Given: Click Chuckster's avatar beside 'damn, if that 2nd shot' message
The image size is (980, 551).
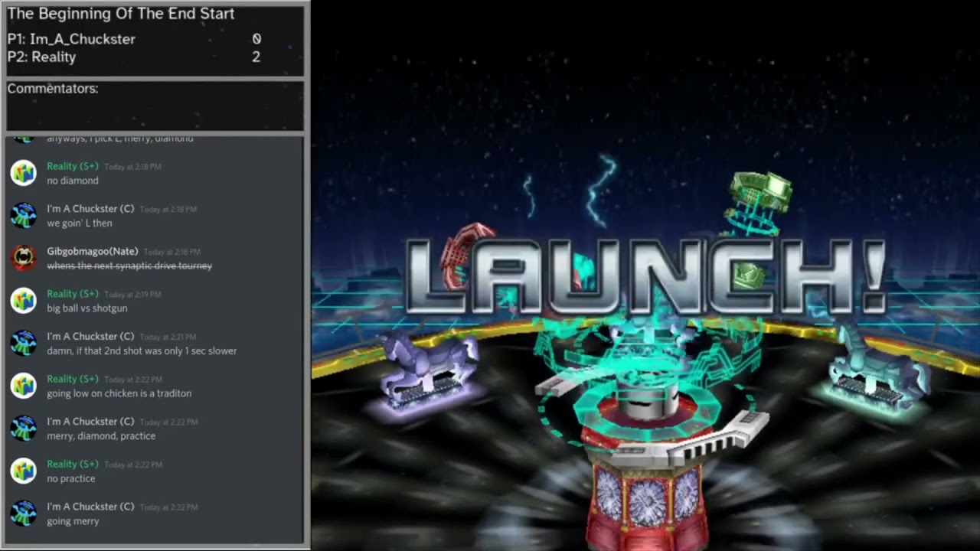Looking at the screenshot, I should (x=23, y=344).
